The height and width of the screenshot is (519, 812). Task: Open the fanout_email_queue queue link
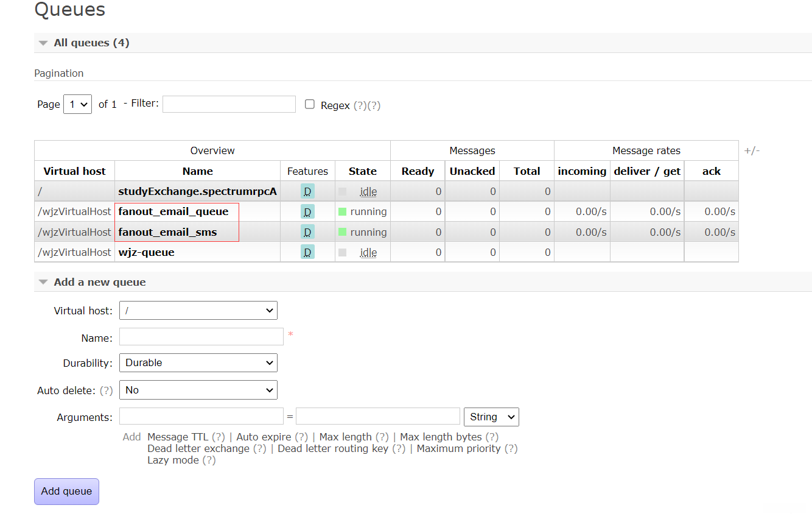pos(173,212)
